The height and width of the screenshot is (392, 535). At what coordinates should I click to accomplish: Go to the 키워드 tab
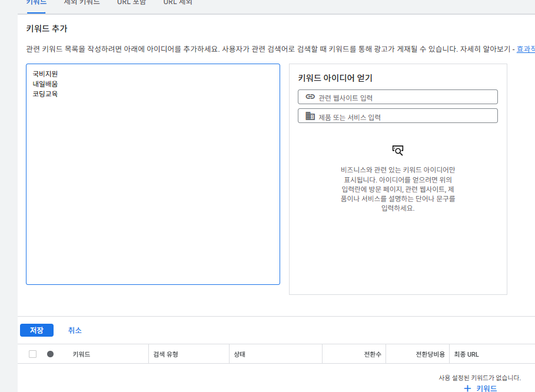(36, 3)
